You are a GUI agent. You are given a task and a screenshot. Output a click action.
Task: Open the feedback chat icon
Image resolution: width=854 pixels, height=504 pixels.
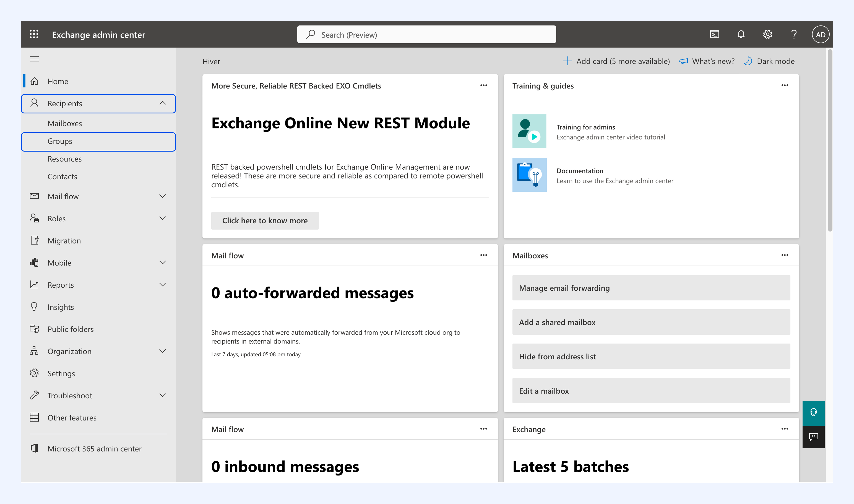pyautogui.click(x=813, y=437)
